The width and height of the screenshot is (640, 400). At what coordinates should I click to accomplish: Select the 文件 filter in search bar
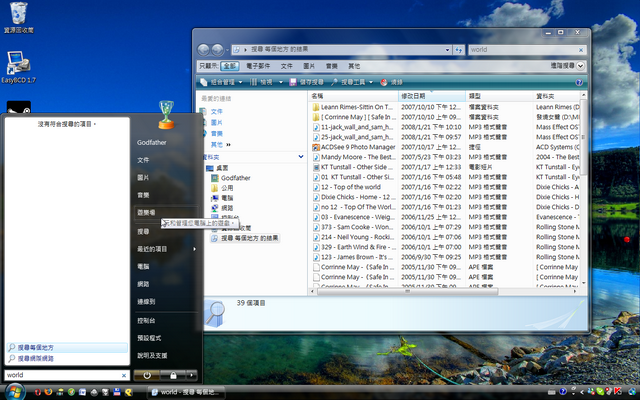click(x=287, y=66)
